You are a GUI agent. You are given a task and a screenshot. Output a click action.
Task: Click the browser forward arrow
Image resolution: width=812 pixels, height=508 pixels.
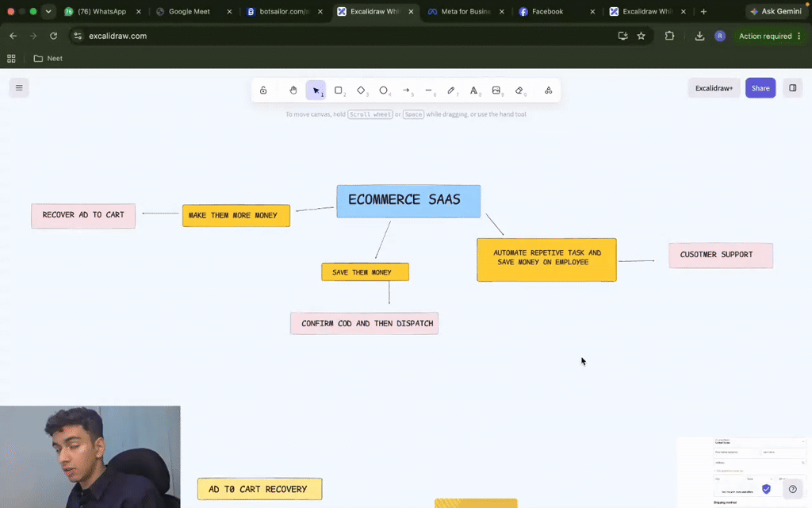[x=33, y=36]
